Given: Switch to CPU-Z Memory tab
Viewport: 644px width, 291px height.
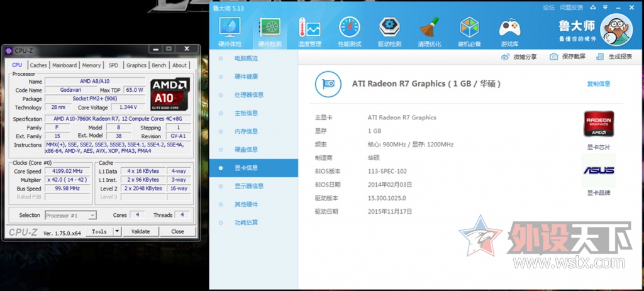Looking at the screenshot, I should (x=91, y=65).
